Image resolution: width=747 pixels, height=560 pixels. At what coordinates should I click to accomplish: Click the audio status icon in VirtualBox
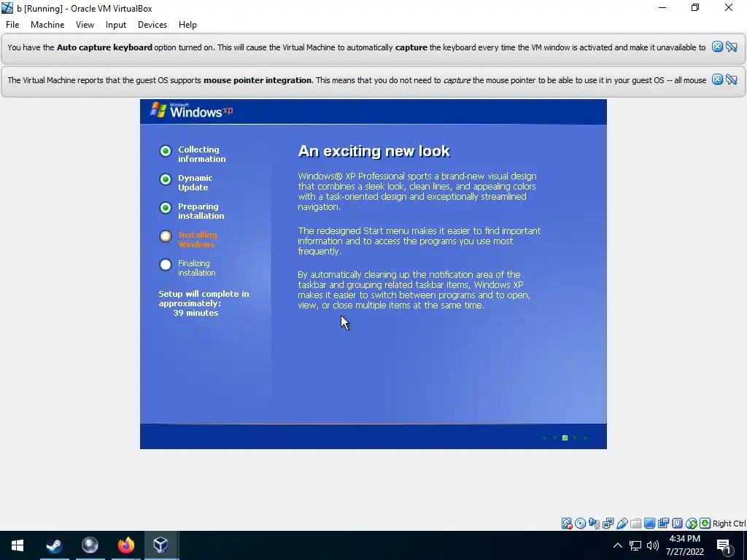(594, 524)
